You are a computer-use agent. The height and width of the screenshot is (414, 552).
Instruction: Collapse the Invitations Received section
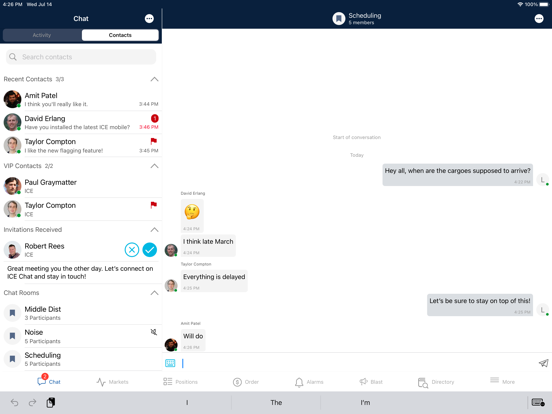pos(154,230)
